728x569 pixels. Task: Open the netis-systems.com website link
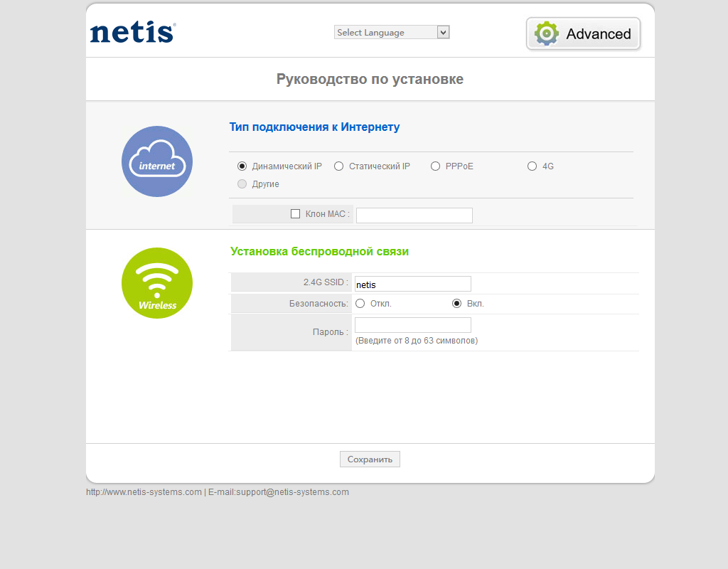pyautogui.click(x=144, y=492)
